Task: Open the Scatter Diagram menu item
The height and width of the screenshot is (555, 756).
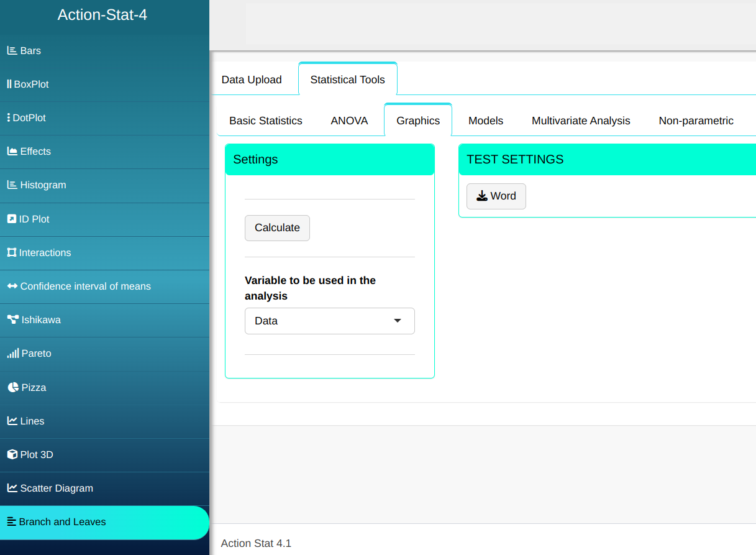Action: (x=57, y=488)
